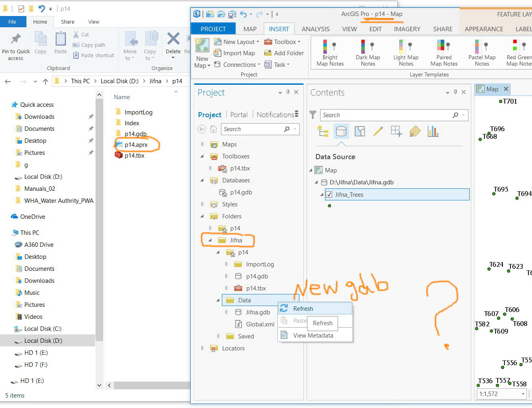Viewport: 532px width, 408px height.
Task: Expand the Jifna.gdb geodatabase node
Action: pos(227,312)
